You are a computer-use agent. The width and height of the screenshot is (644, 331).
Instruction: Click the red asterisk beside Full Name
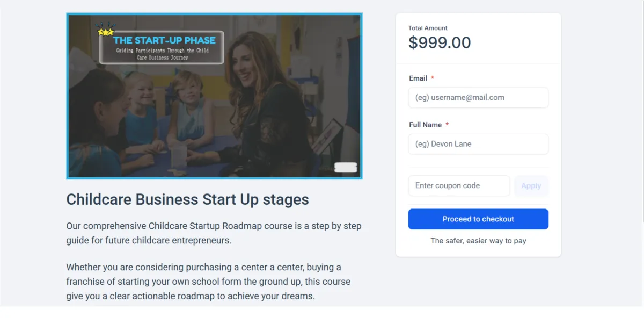(447, 125)
